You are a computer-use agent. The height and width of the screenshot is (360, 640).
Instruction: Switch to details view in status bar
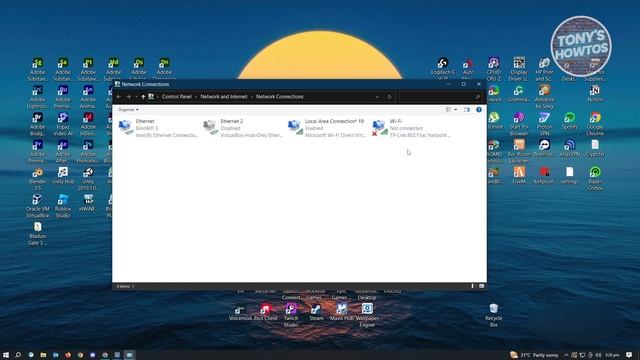pos(473,286)
